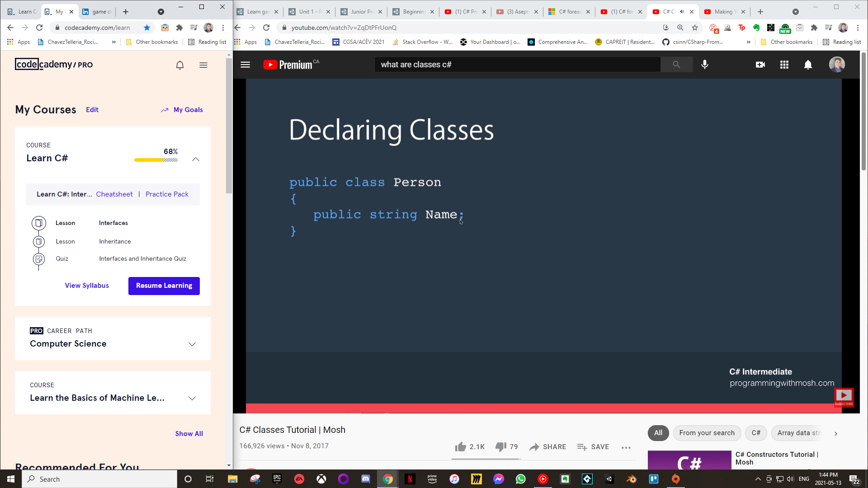Open the YouTube apps grid icon

point(784,65)
